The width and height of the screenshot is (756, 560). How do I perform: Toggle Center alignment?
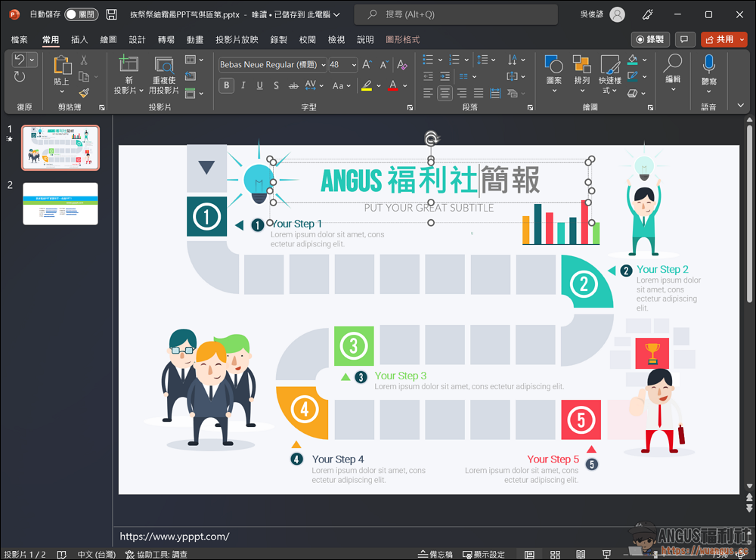pyautogui.click(x=445, y=93)
